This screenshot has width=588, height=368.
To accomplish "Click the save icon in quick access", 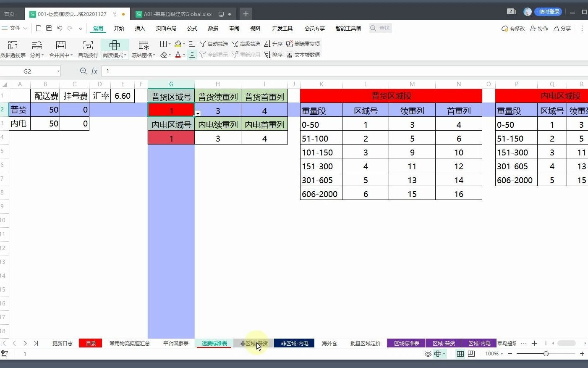I will tap(49, 28).
